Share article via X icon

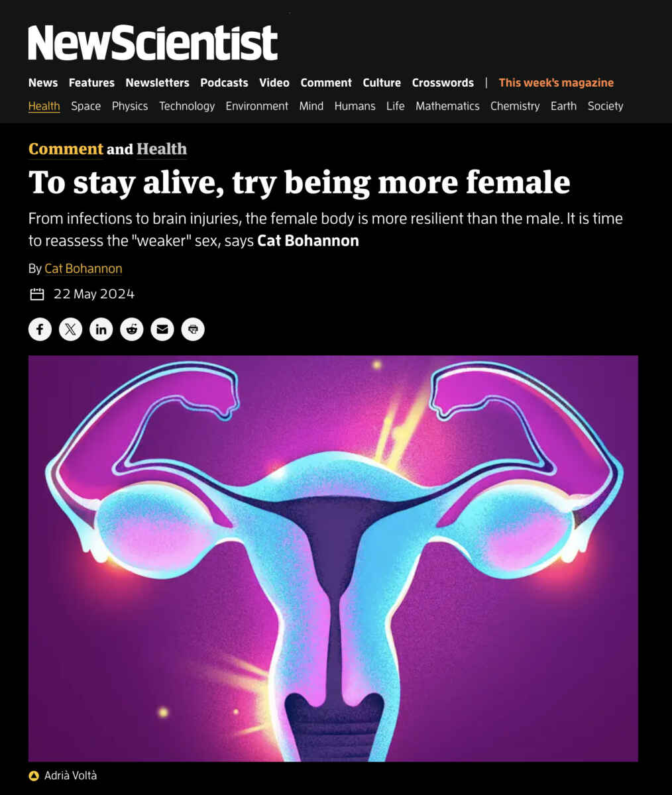pyautogui.click(x=70, y=329)
